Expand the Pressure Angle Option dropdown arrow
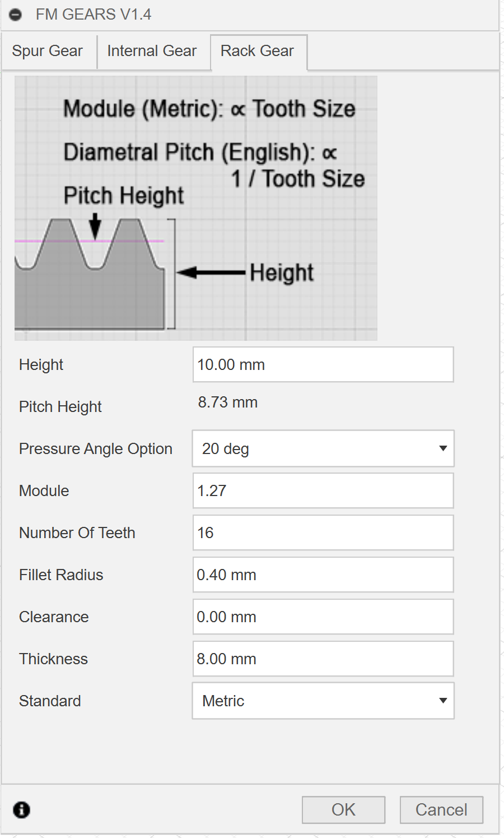 (443, 448)
